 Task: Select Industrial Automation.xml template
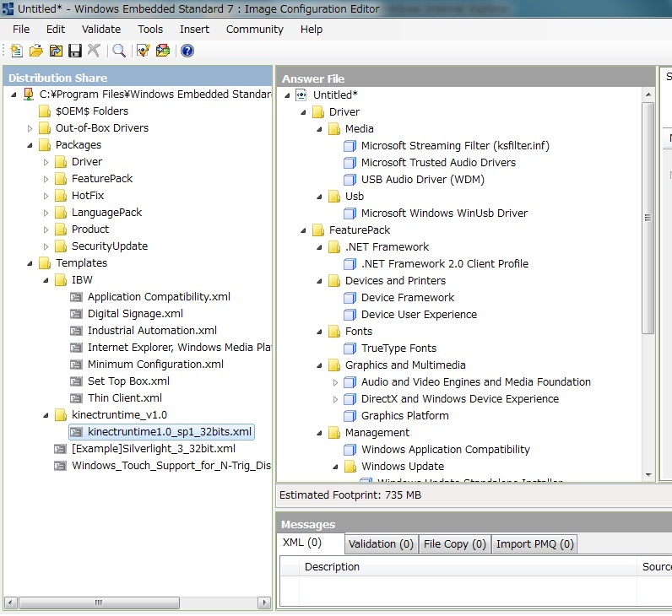[x=152, y=331]
